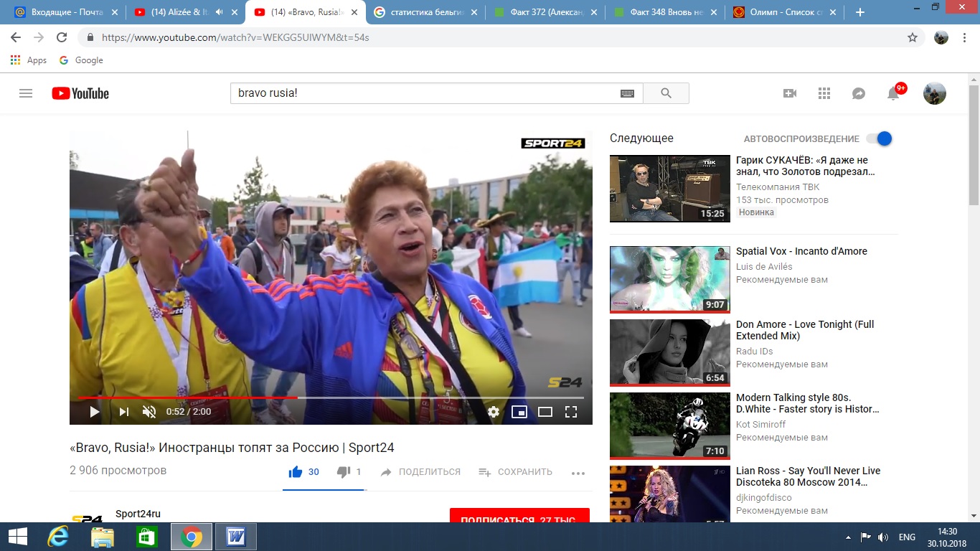The width and height of the screenshot is (980, 551).
Task: Open the YouTube apps grid
Action: point(824,93)
